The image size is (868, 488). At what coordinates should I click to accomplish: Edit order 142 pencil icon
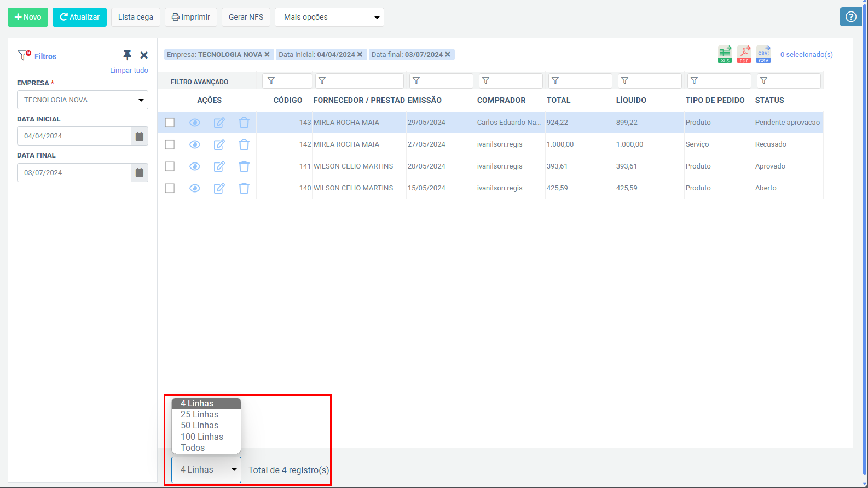click(219, 144)
